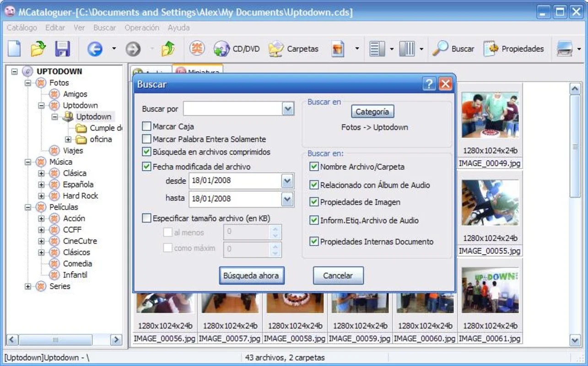The width and height of the screenshot is (588, 366).
Task: Open the Buscar por dropdown
Action: [287, 109]
